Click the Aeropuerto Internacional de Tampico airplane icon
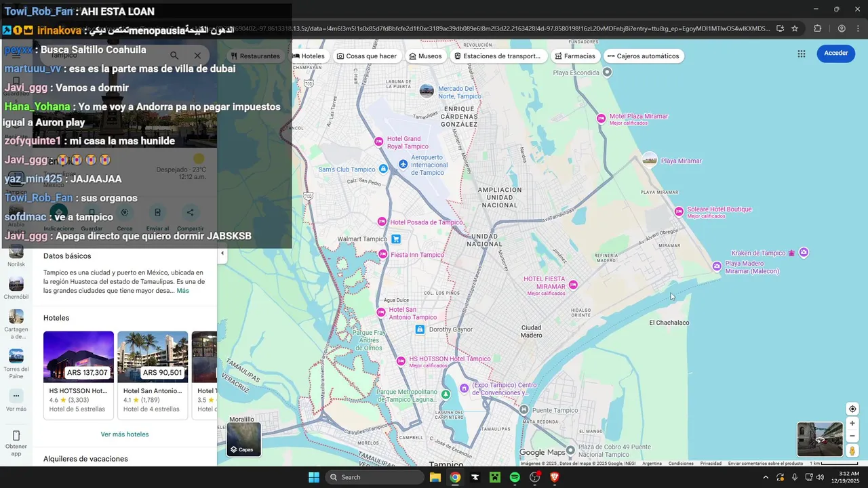Screen dimensions: 868x488 click(x=403, y=165)
